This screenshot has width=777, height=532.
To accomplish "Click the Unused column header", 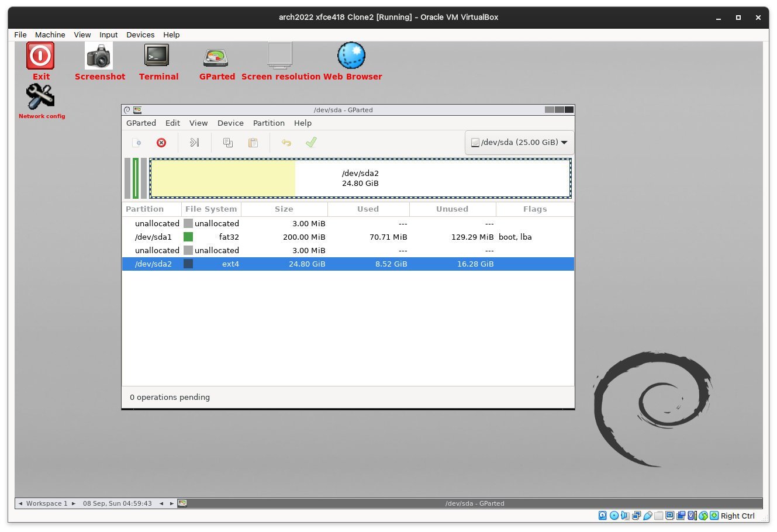I will pyautogui.click(x=453, y=209).
